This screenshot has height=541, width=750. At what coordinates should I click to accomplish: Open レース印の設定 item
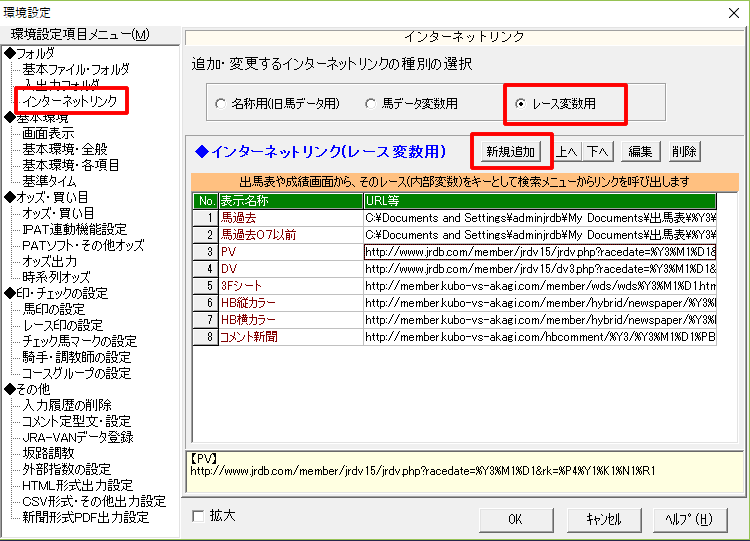[63, 325]
